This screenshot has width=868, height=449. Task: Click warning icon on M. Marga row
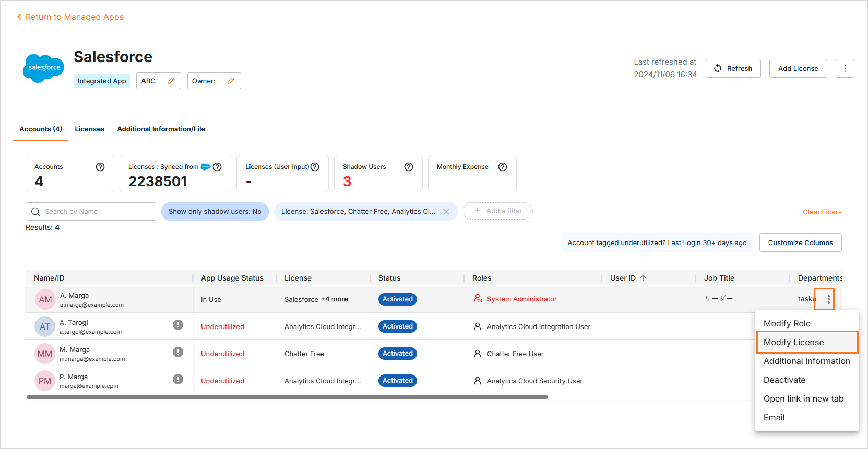tap(178, 352)
